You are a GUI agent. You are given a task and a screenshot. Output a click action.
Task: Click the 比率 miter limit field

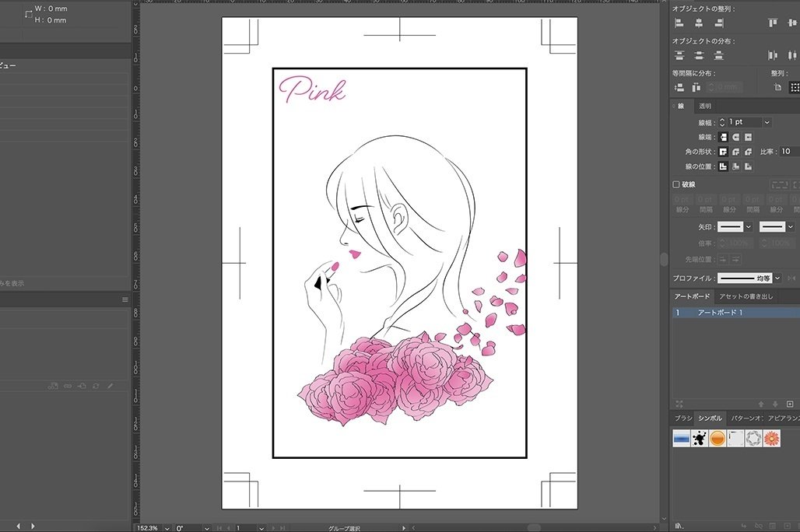[789, 152]
